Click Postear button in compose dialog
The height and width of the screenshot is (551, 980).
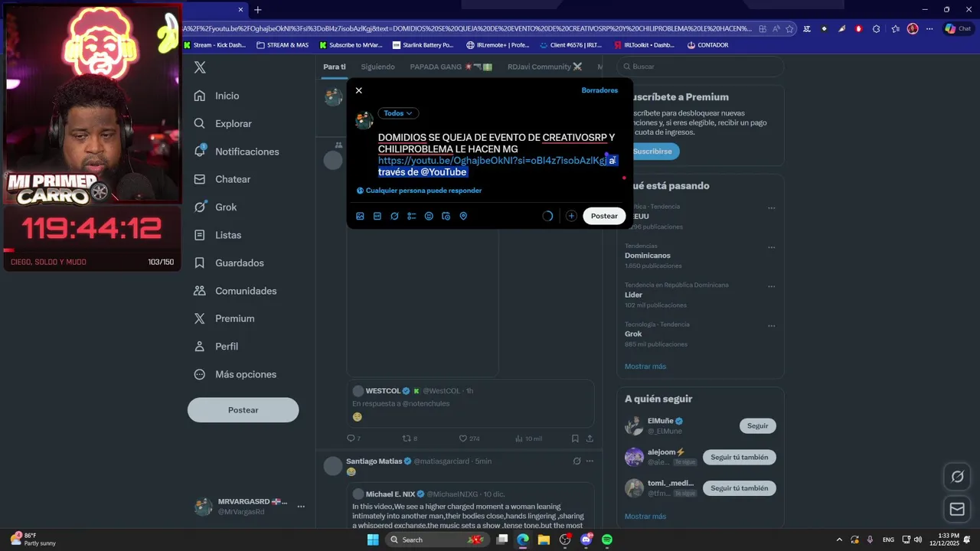pyautogui.click(x=604, y=216)
